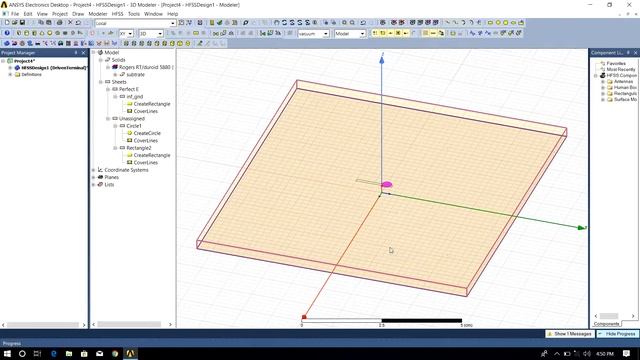The width and height of the screenshot is (640, 360).
Task: Click the HFSS icon at start of third toolbar
Action: pos(7,43)
